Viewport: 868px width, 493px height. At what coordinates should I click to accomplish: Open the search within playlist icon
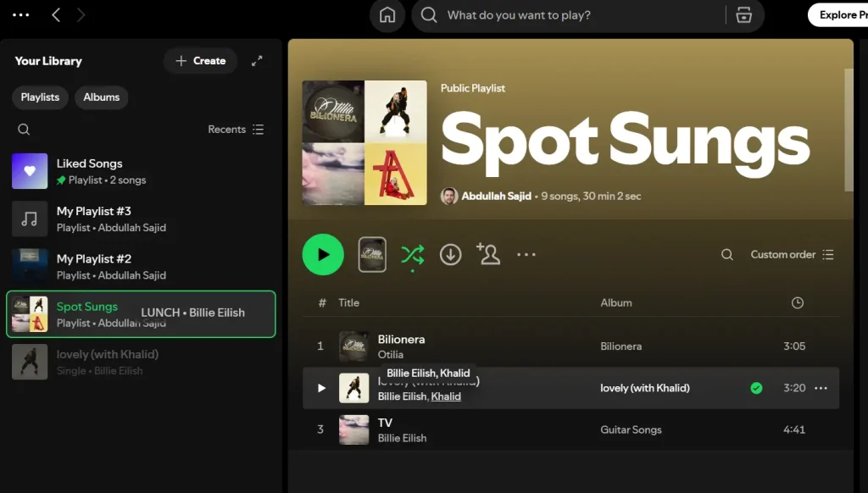click(x=727, y=254)
